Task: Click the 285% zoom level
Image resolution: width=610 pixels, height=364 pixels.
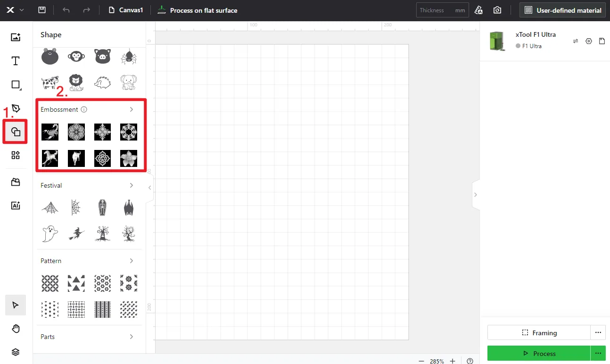Action: [x=437, y=361]
